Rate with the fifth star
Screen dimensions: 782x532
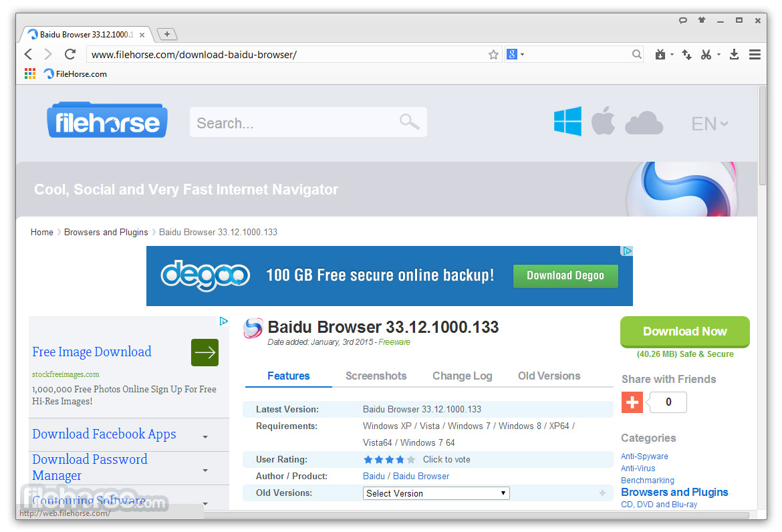click(411, 460)
